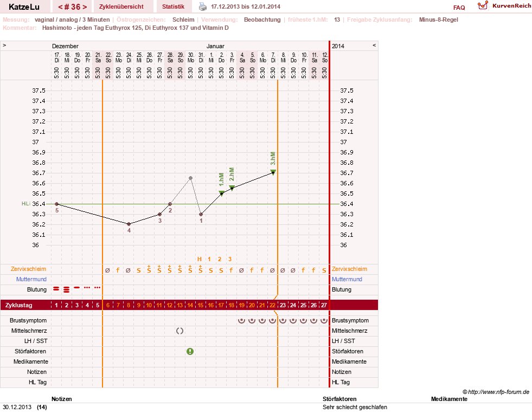The image size is (532, 420).
Task: Click the 7. Di date column header
Action: point(273,57)
